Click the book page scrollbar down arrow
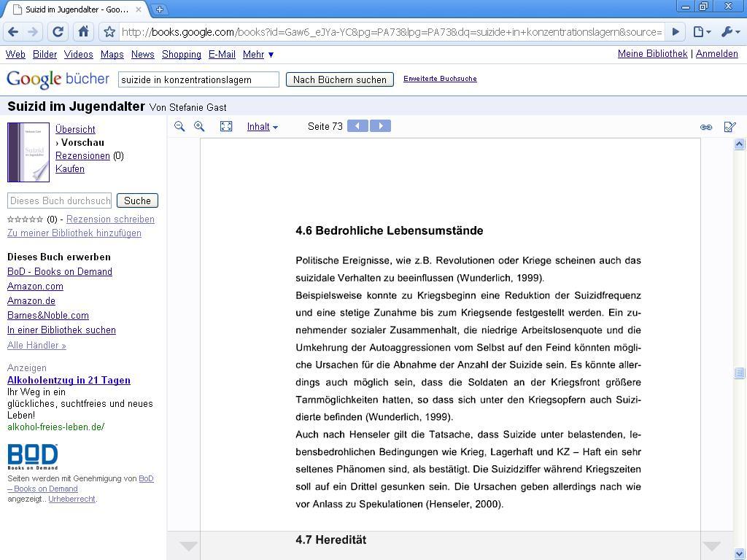Viewport: 747px width, 560px height. pyautogui.click(x=740, y=553)
